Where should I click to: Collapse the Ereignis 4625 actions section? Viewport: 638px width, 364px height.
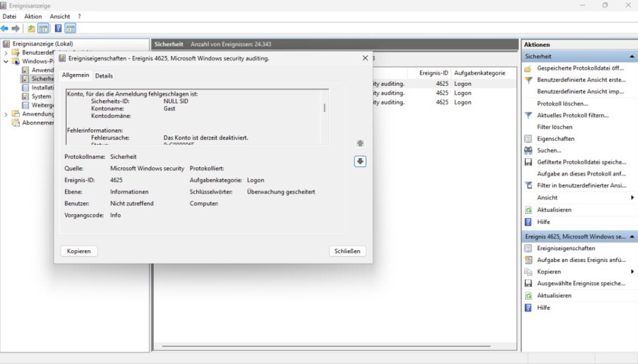tap(632, 236)
